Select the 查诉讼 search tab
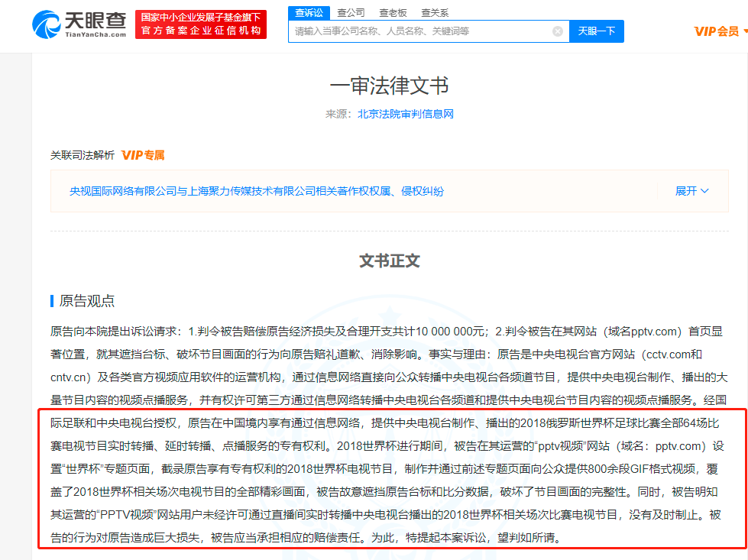This screenshot has height=560, width=748. pyautogui.click(x=309, y=13)
